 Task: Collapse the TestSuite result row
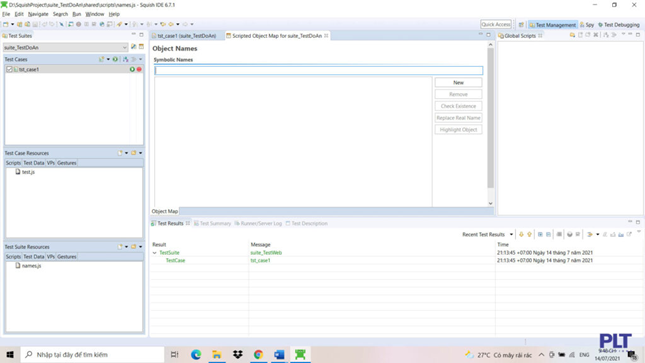coord(155,253)
